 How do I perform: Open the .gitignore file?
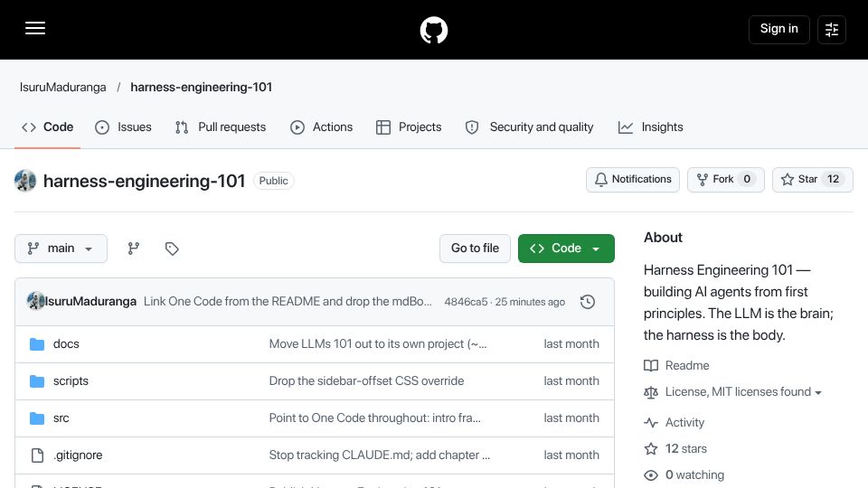tap(78, 455)
